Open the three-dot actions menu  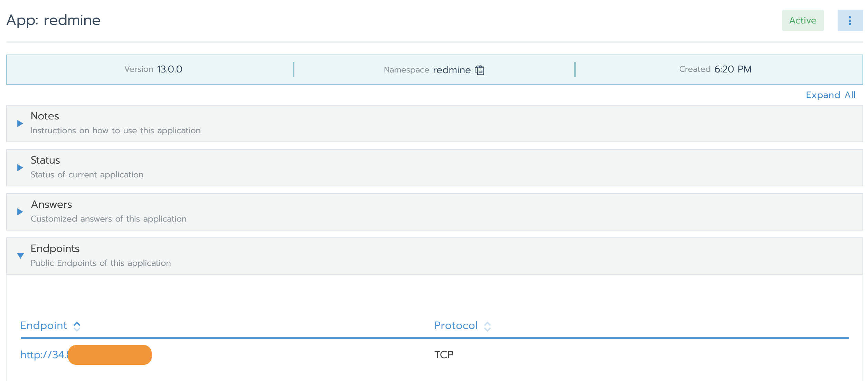pos(850,20)
